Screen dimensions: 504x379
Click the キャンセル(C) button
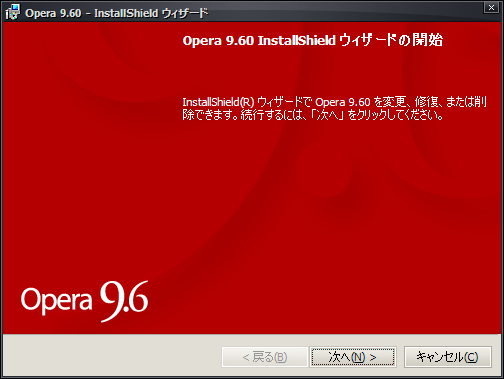tap(448, 357)
